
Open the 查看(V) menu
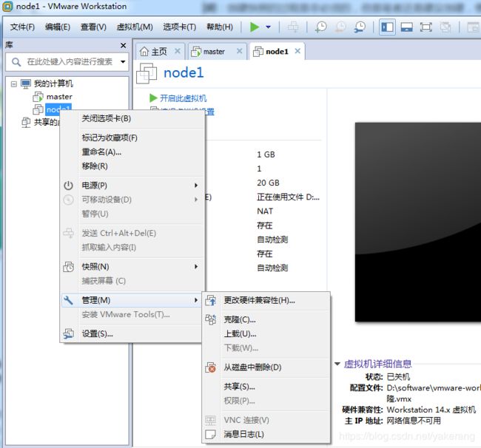[x=93, y=27]
